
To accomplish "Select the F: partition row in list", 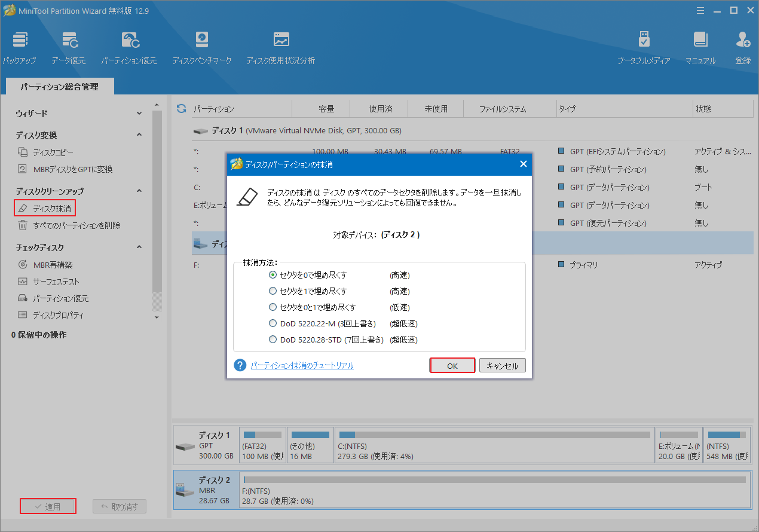I will click(472, 265).
